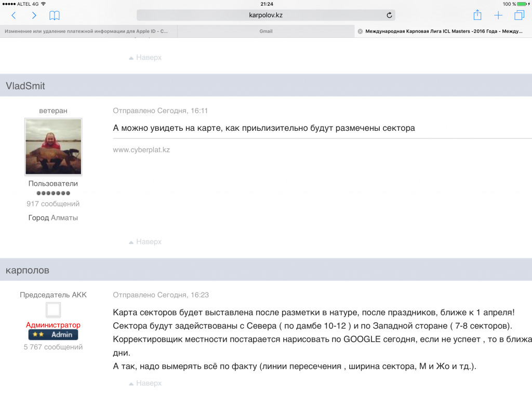Tap the Safari forward arrow
The height and width of the screenshot is (398, 532).
34,16
